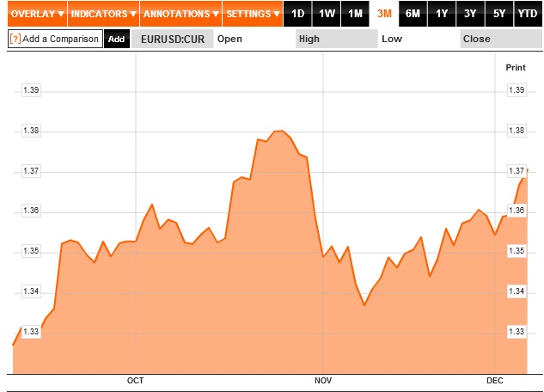
Task: Select the 1Y time range
Action: pos(442,14)
